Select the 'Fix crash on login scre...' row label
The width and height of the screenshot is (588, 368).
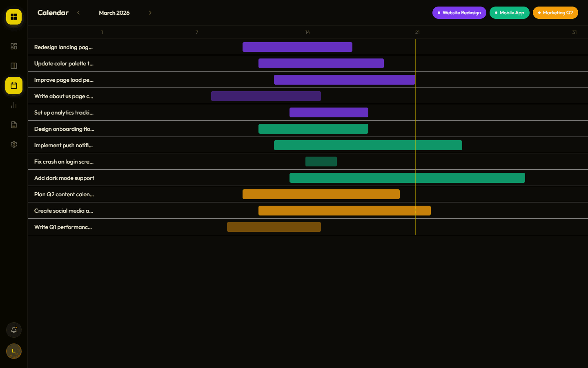[x=64, y=162]
